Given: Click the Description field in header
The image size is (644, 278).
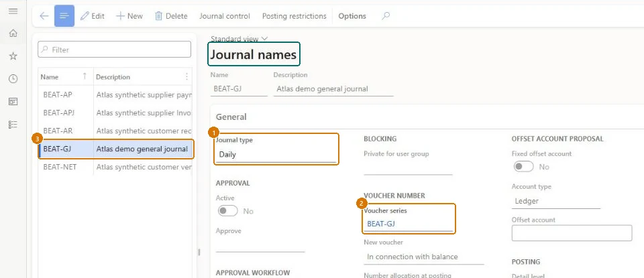Looking at the screenshot, I should point(333,88).
